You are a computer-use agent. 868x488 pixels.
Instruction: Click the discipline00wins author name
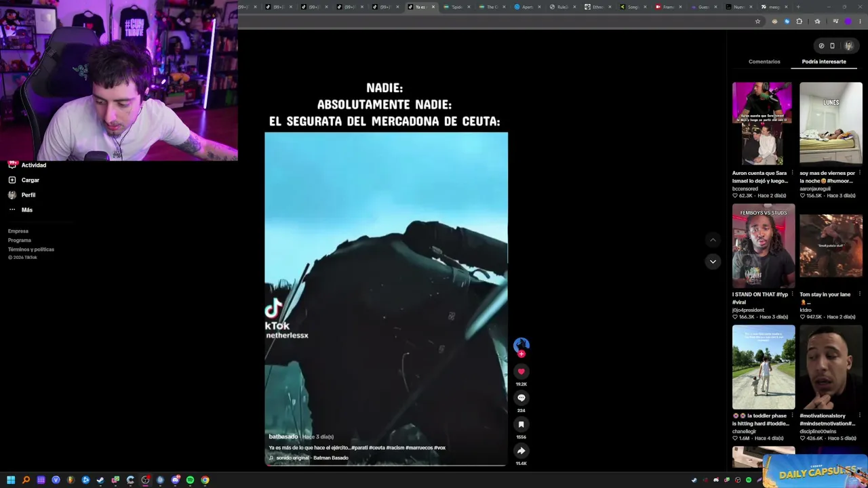click(x=818, y=431)
